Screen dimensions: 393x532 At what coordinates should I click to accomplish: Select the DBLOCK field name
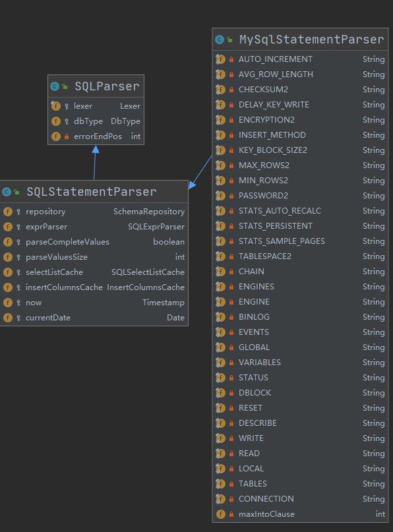(x=255, y=393)
